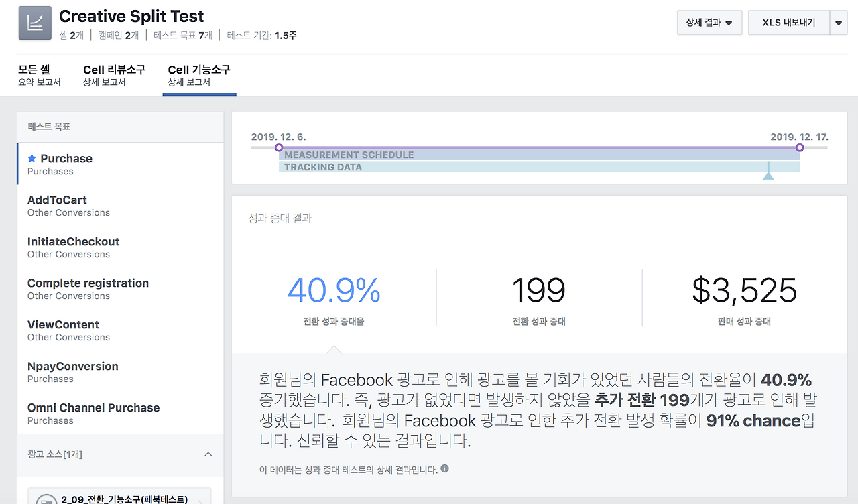Click the right purple marker at 2019.12.17
858x504 pixels.
pos(799,146)
